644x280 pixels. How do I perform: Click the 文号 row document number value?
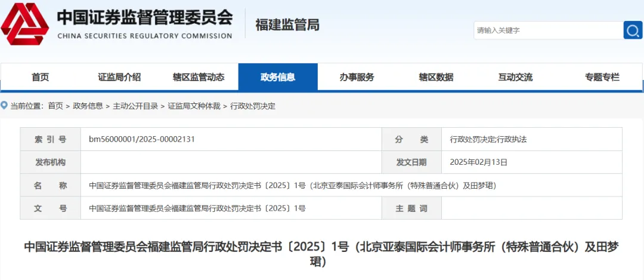[x=197, y=208]
